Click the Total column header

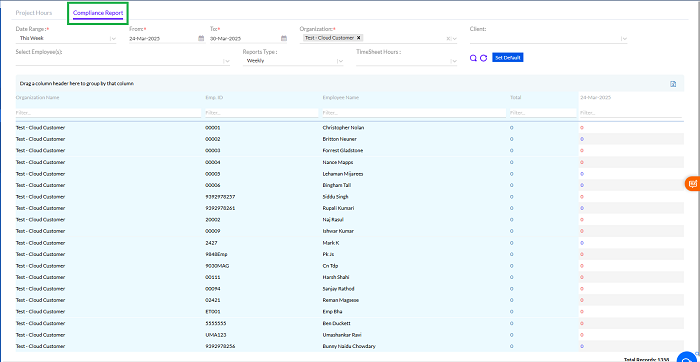(515, 97)
